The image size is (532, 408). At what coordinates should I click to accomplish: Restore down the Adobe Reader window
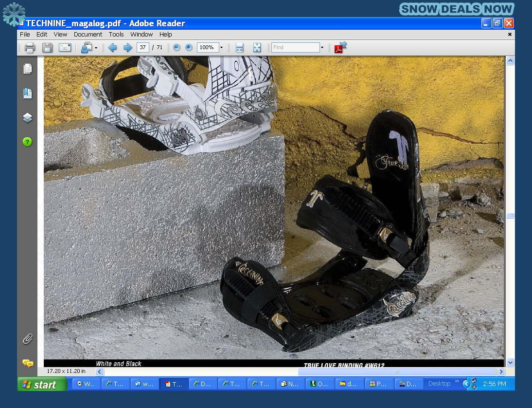[x=497, y=23]
